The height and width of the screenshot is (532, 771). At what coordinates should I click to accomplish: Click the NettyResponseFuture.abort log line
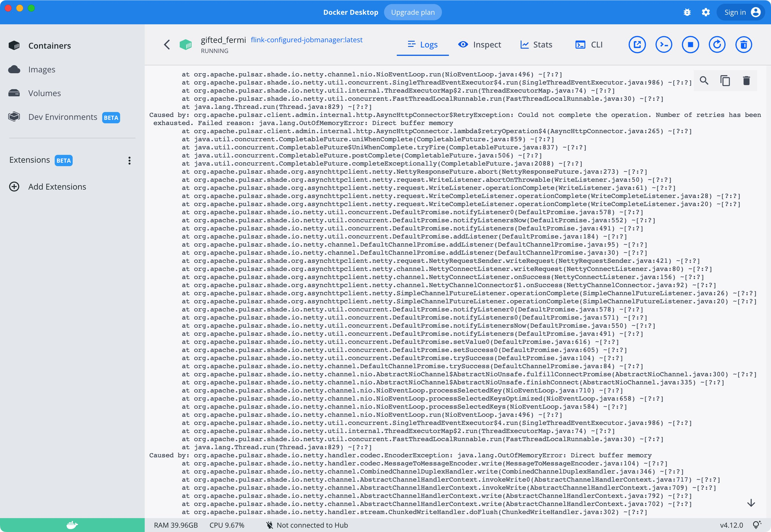click(x=414, y=172)
